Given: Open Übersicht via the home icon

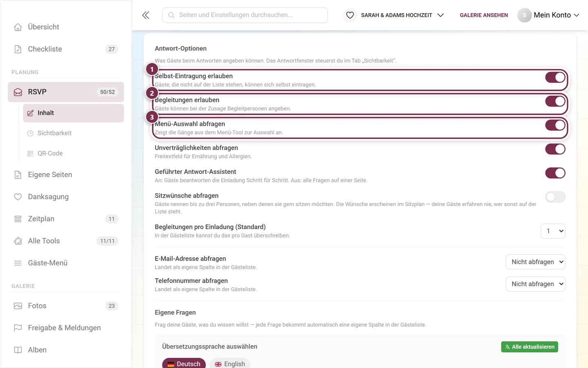Looking at the screenshot, I should [18, 27].
